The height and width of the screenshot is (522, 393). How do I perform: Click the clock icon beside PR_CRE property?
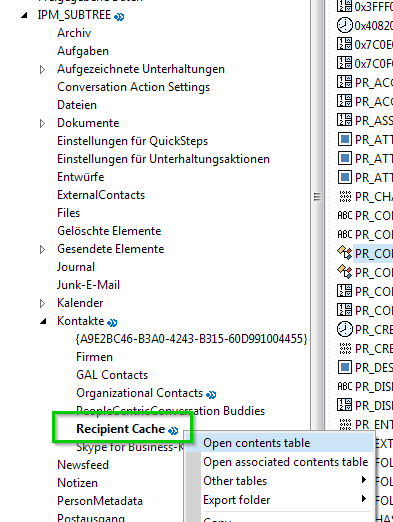(x=344, y=329)
